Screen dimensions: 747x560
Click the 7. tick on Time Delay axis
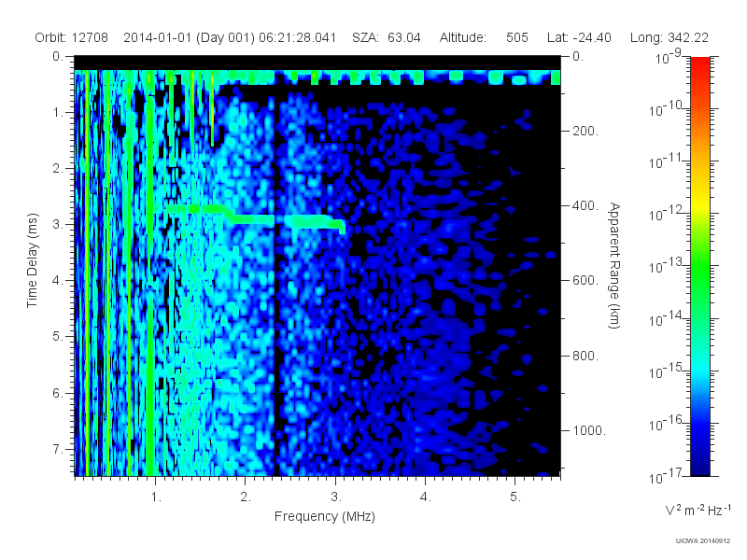pyautogui.click(x=58, y=449)
